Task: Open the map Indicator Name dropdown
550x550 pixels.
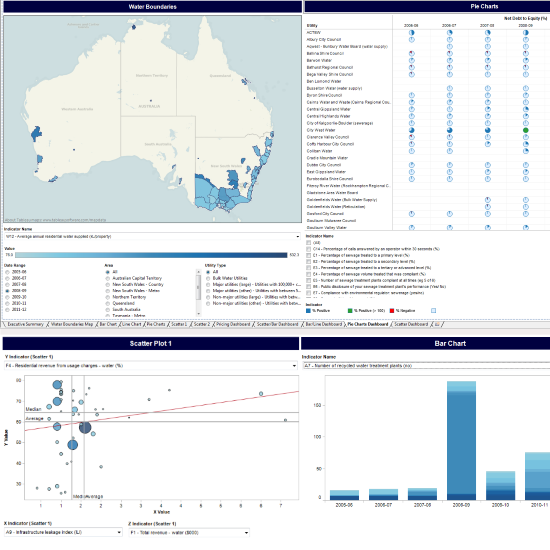Action: [152, 236]
